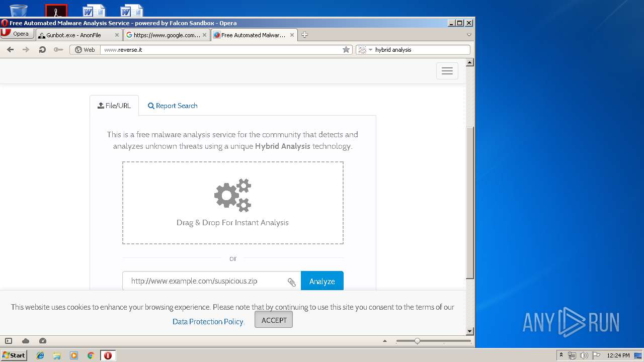Open the Action Center flag icon
Image resolution: width=644 pixels, height=362 pixels.
(596, 355)
